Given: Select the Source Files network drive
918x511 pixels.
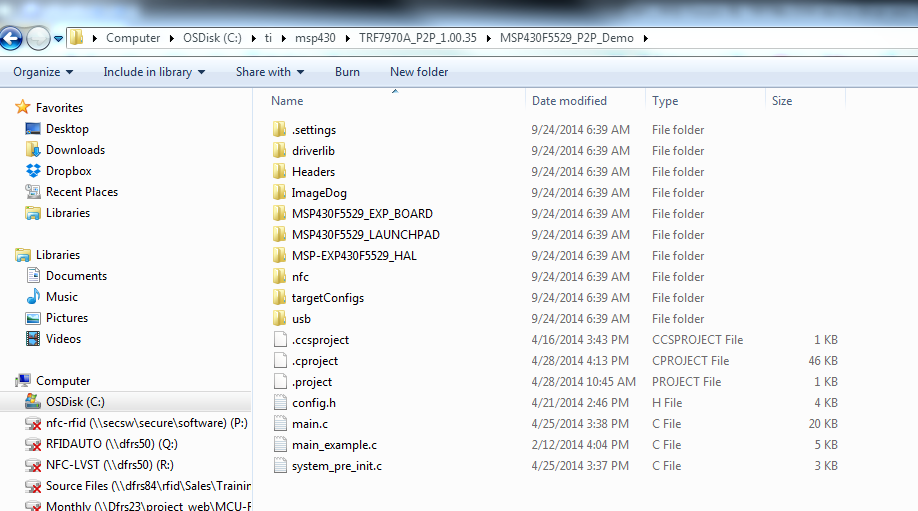Looking at the screenshot, I should point(148,486).
